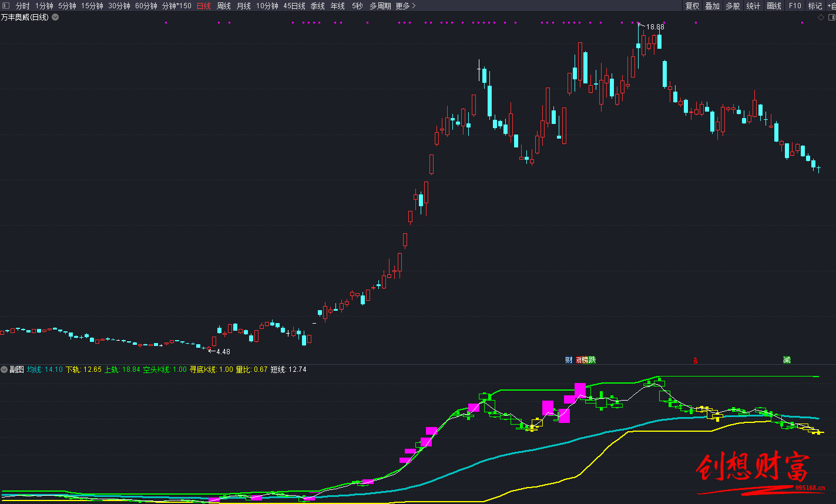Image resolution: width=836 pixels, height=504 pixels.
Task: Select the 5秒 period
Action: 357,6
